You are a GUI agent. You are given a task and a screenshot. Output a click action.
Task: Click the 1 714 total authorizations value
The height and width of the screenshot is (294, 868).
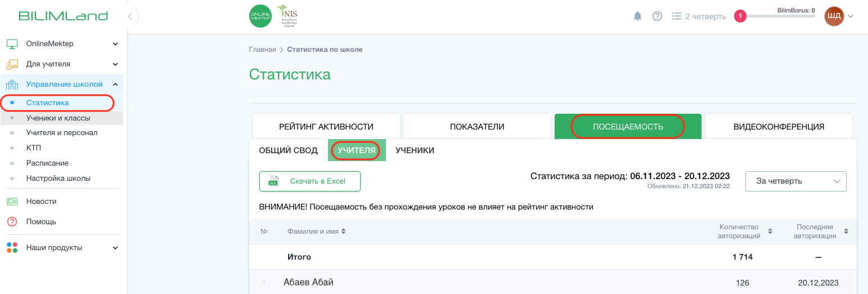pos(743,257)
